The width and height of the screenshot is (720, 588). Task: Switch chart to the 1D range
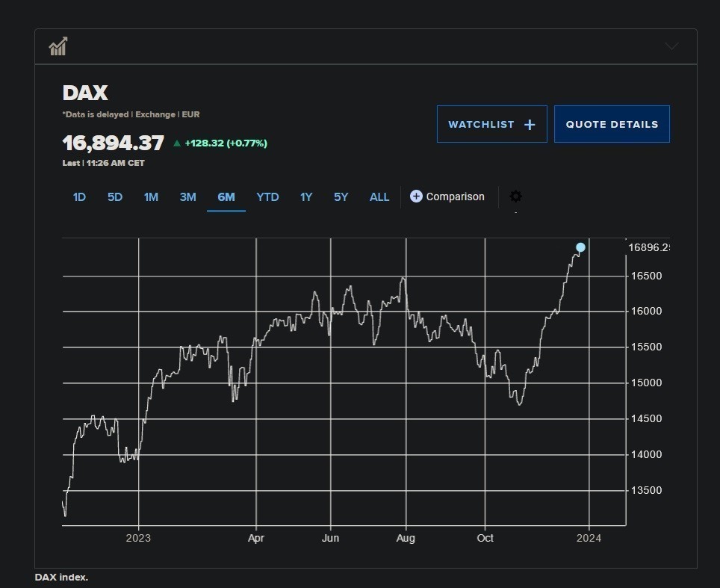click(x=79, y=197)
